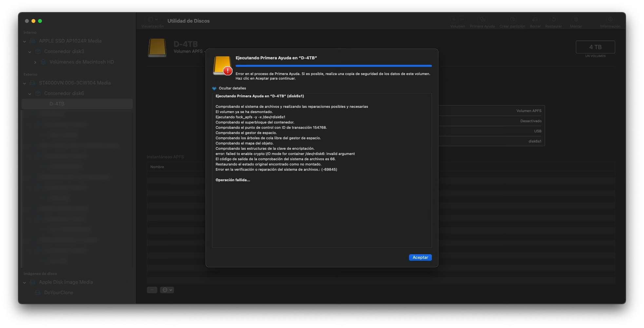Collapse details via Ocultar detalles disclosure triangle
This screenshot has width=644, height=328.
point(214,88)
